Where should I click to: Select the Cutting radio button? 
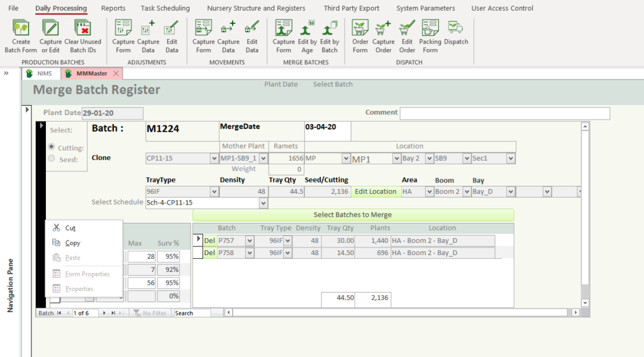pyautogui.click(x=52, y=147)
